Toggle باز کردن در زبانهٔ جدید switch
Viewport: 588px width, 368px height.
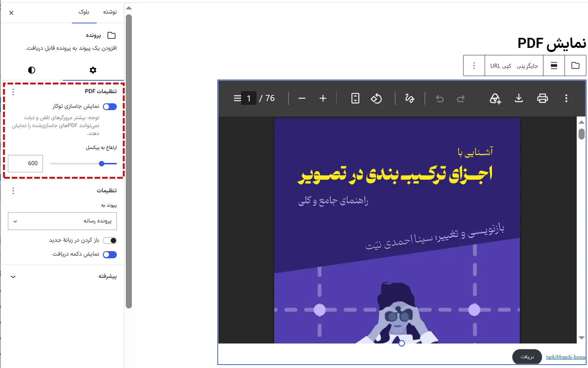click(110, 241)
